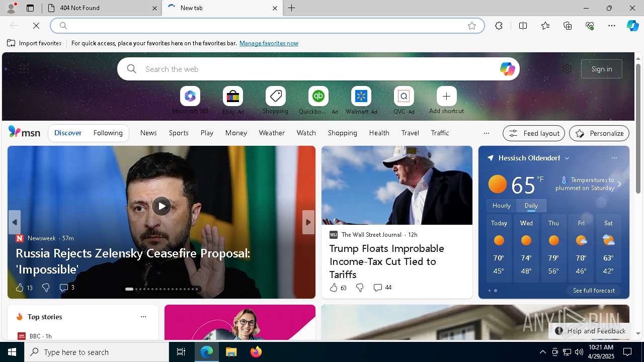Add this page to favorites star
The width and height of the screenshot is (644, 362).
(472, 26)
